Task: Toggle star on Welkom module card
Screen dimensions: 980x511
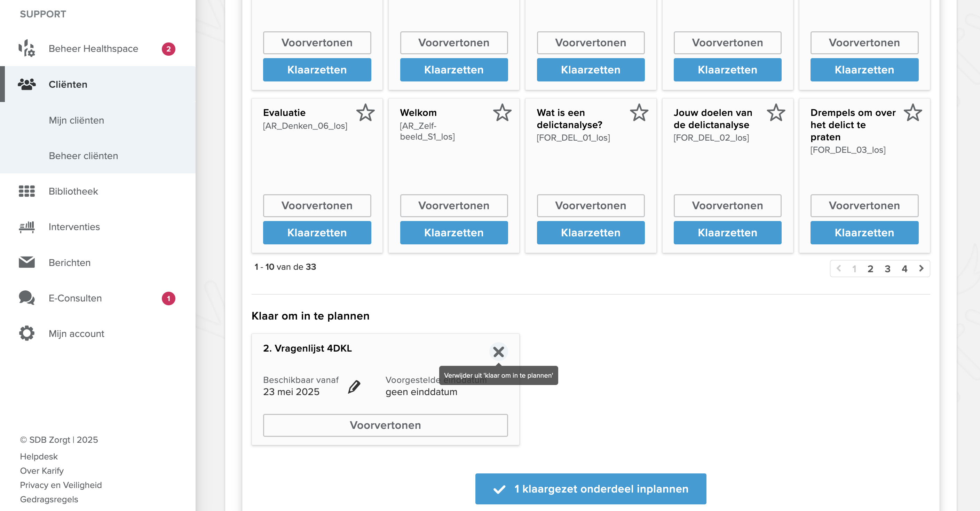Action: 502,113
